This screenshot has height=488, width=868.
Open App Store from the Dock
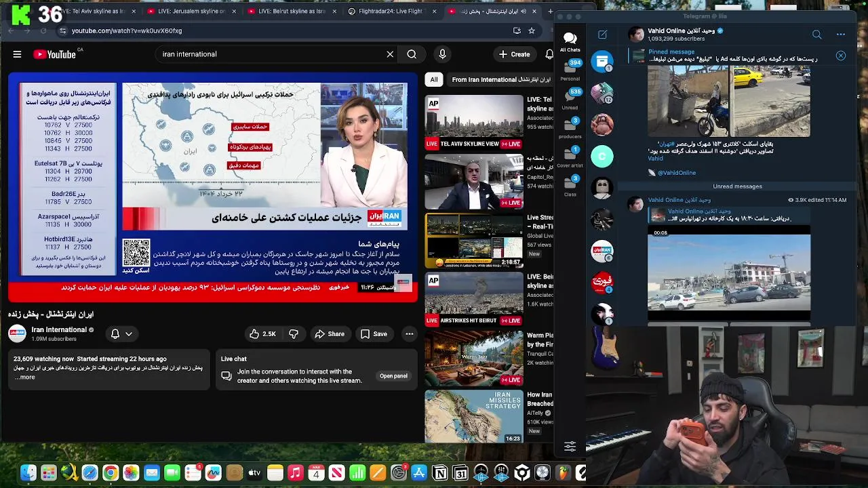pyautogui.click(x=419, y=473)
